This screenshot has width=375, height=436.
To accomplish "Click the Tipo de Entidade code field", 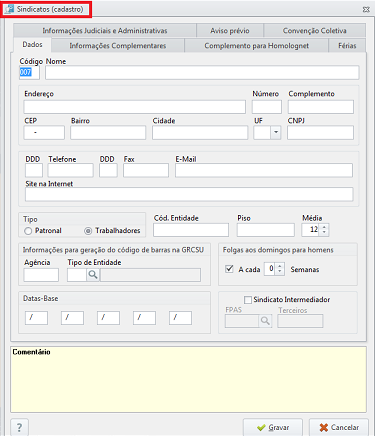I will click(x=77, y=275).
